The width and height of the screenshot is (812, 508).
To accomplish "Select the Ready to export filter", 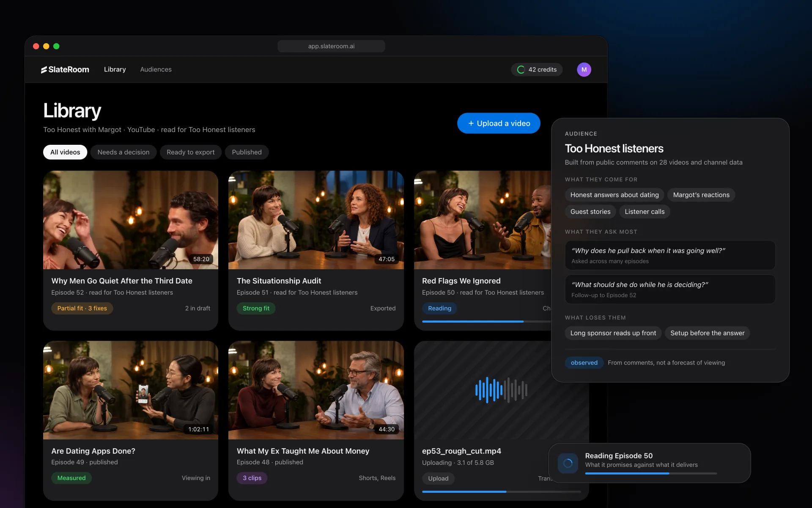I will point(190,152).
